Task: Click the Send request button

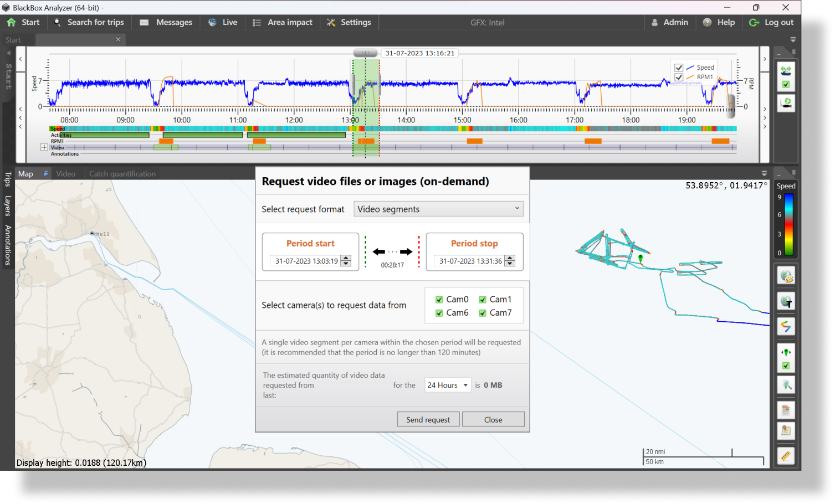Action: pos(428,420)
